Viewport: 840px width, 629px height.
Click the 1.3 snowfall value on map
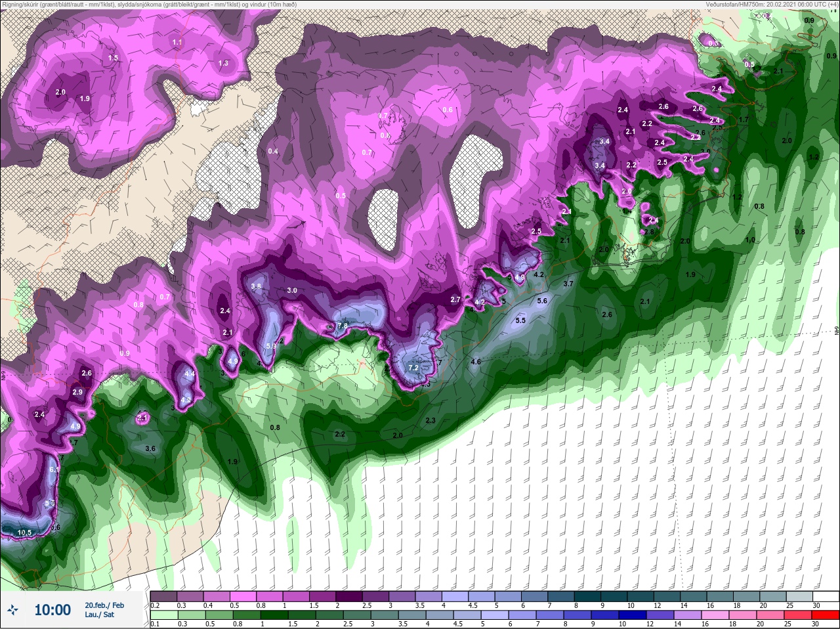(223, 63)
